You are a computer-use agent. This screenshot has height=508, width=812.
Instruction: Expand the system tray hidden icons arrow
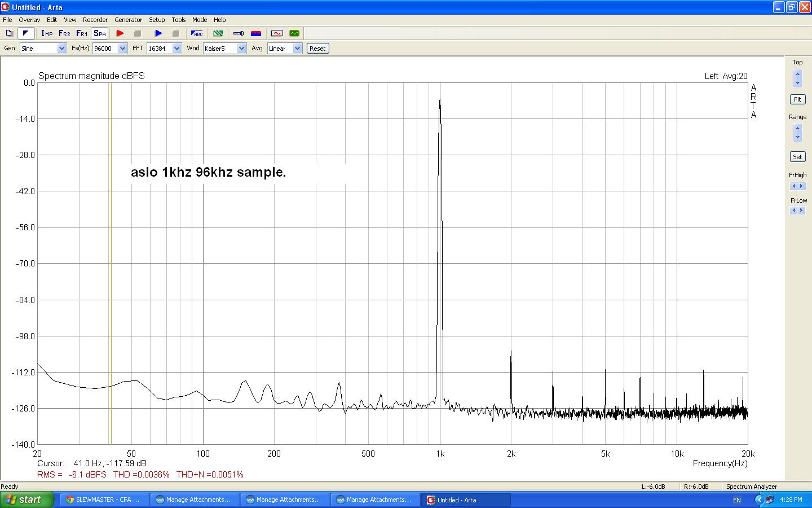click(759, 500)
